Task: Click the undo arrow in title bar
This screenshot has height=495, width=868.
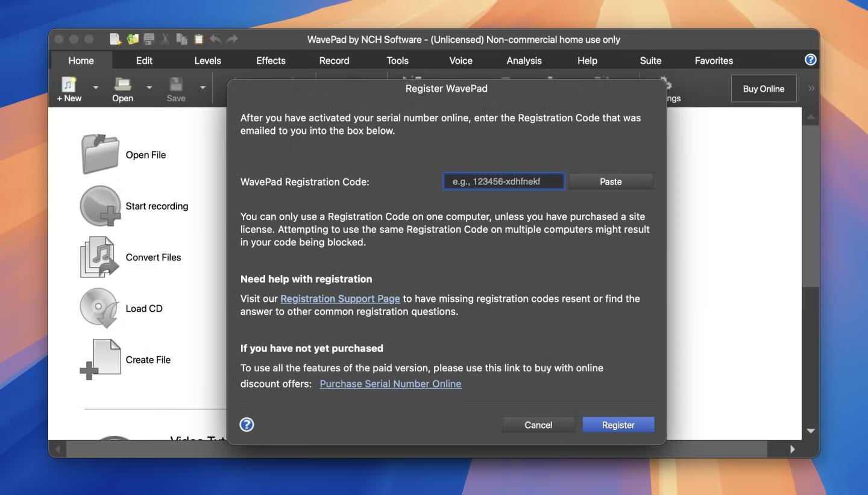Action: [x=215, y=39]
